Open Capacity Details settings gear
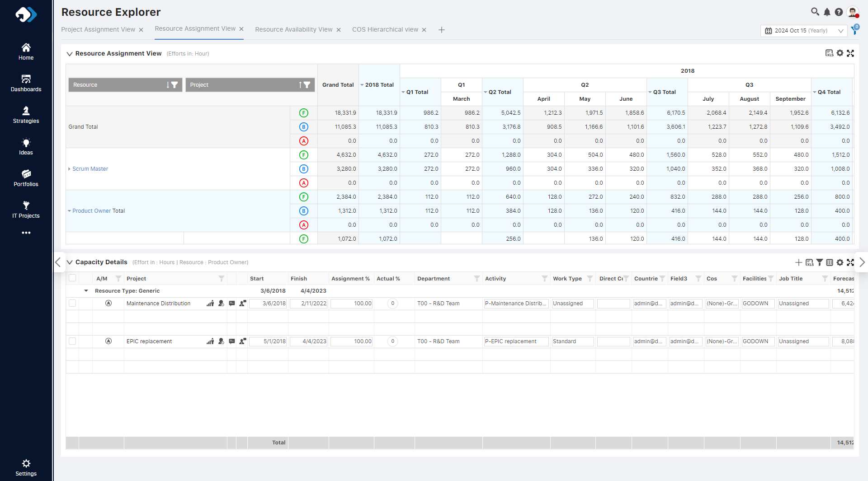The height and width of the screenshot is (481, 868). point(840,262)
